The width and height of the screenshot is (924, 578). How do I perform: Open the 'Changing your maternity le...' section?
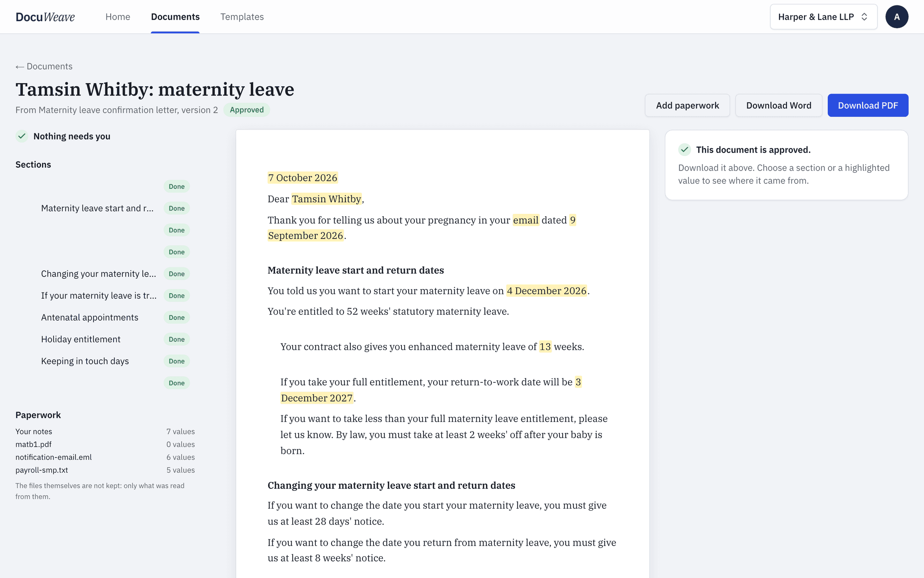pos(99,274)
